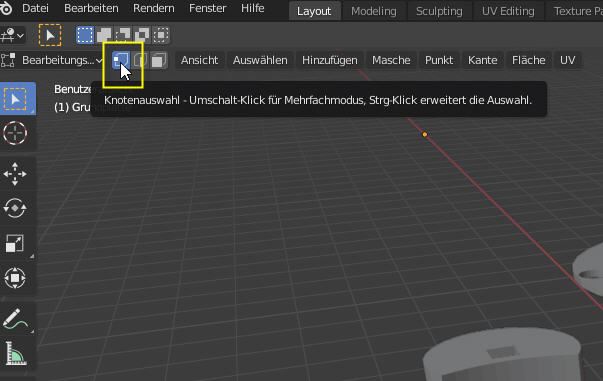This screenshot has width=603, height=381.
Task: Activate the Rotate tool
Action: (15, 208)
